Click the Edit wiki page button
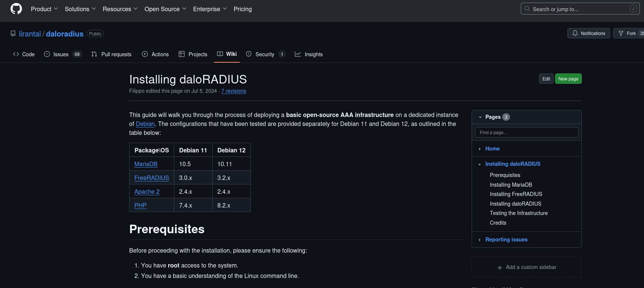This screenshot has height=288, width=644. [x=546, y=79]
